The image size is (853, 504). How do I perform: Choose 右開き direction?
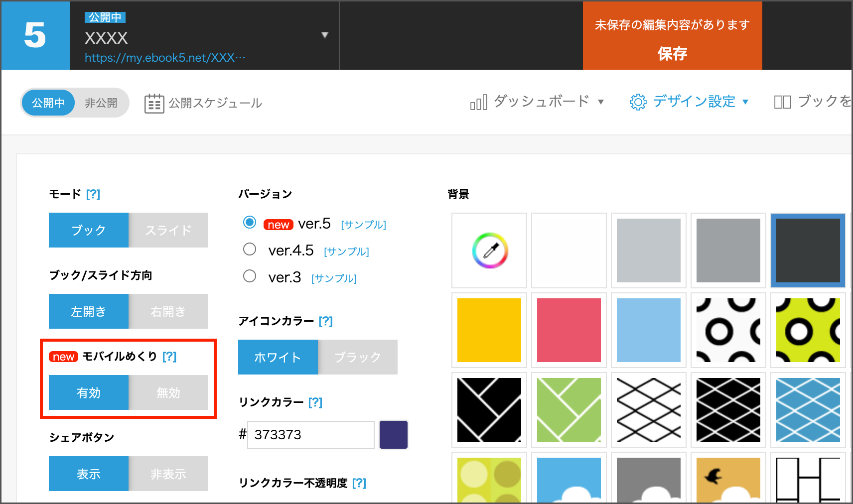point(168,311)
